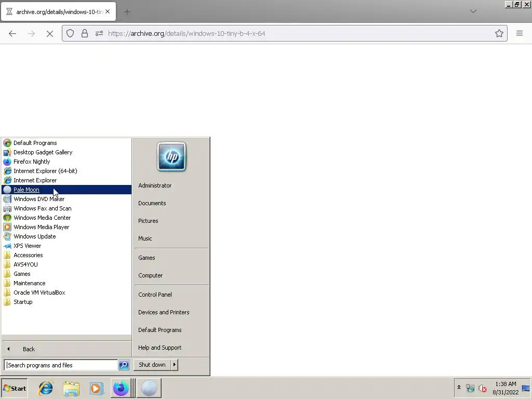The width and height of the screenshot is (532, 399).
Task: Show hidden system tray icons
Action: coord(459,388)
